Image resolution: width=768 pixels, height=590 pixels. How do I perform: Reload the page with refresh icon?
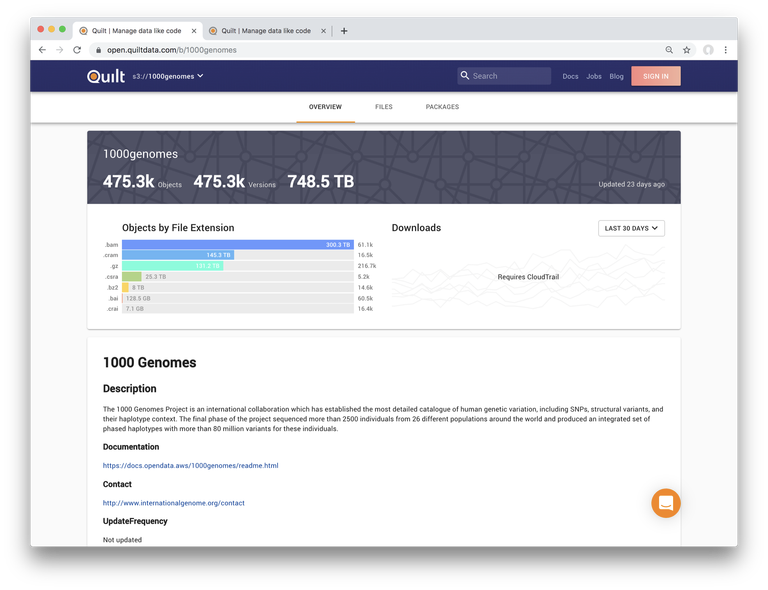(x=77, y=50)
